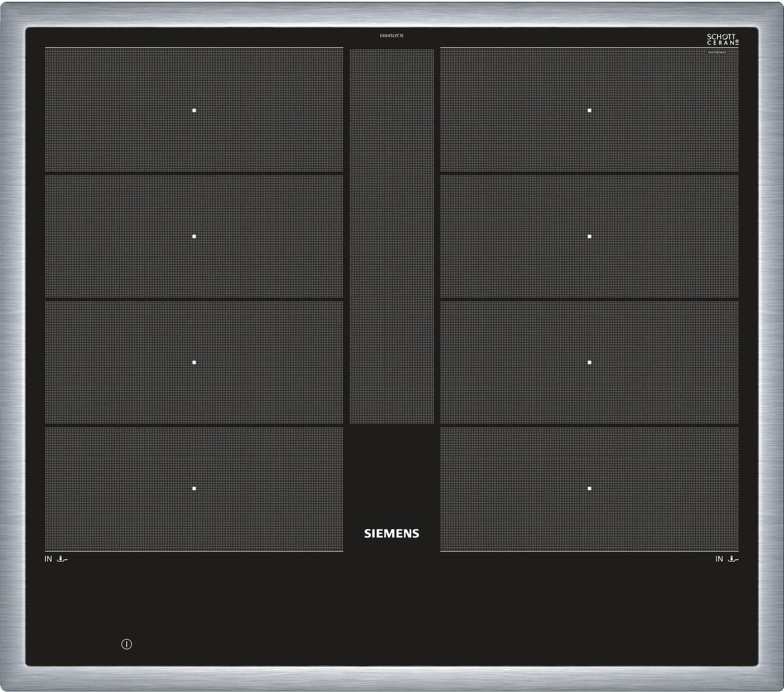Screen dimensions: 784x692
Task: Select the bottom cooking zone on left side
Action: (194, 489)
